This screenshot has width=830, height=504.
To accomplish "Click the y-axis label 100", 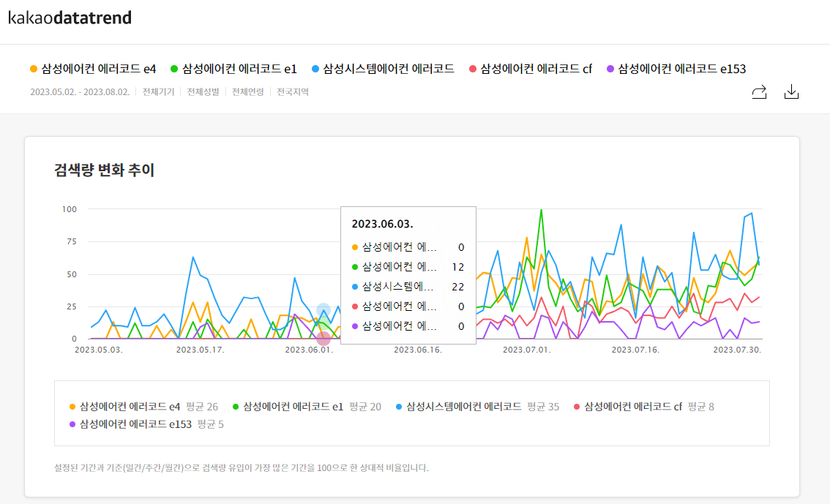I will coord(70,209).
